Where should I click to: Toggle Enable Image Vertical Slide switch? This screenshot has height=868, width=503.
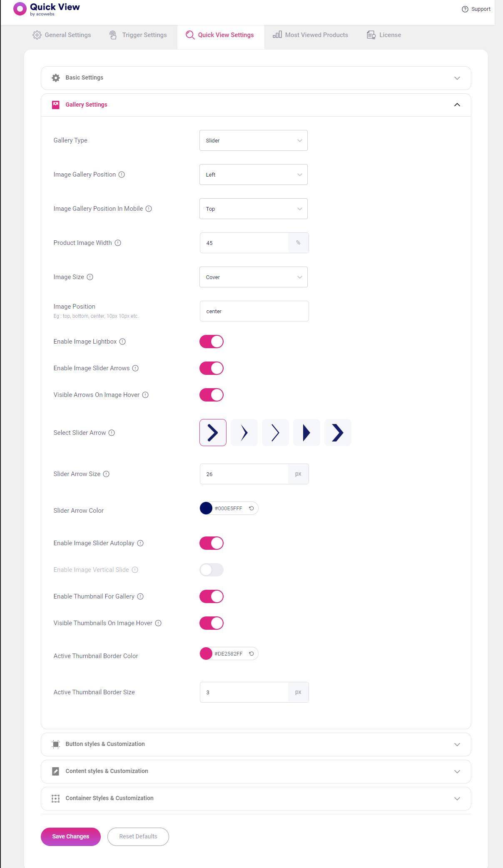click(x=212, y=570)
